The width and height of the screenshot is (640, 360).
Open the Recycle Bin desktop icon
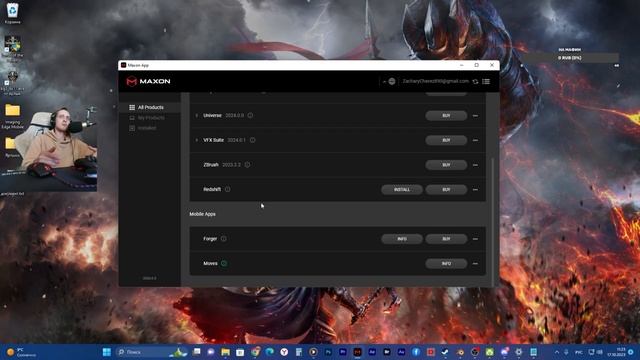(13, 13)
